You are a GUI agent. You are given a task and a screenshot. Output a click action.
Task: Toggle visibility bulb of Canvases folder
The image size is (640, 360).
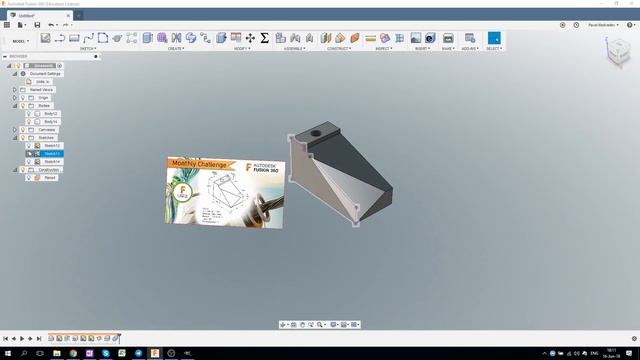(x=23, y=130)
